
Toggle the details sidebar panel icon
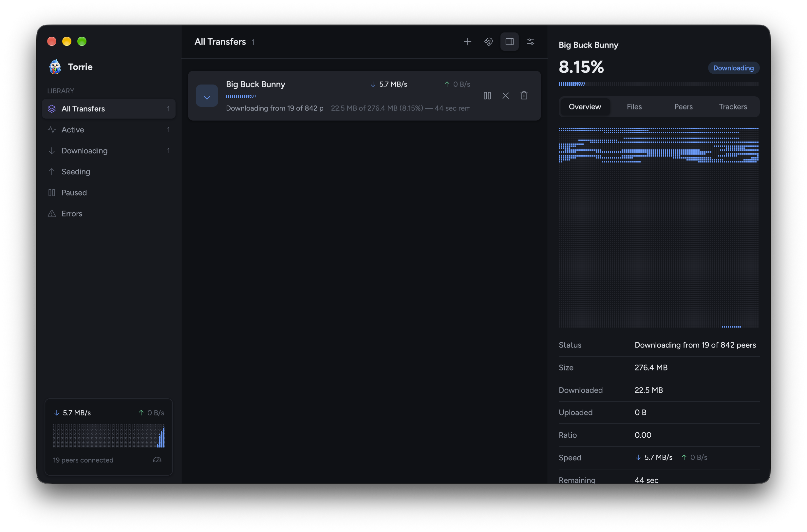coord(510,42)
